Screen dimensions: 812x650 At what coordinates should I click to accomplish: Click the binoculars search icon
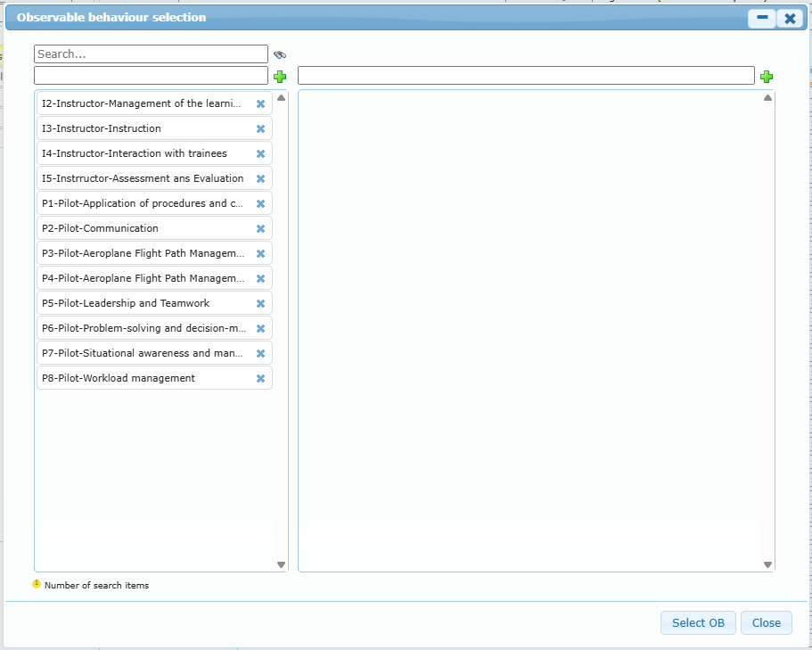[x=280, y=54]
